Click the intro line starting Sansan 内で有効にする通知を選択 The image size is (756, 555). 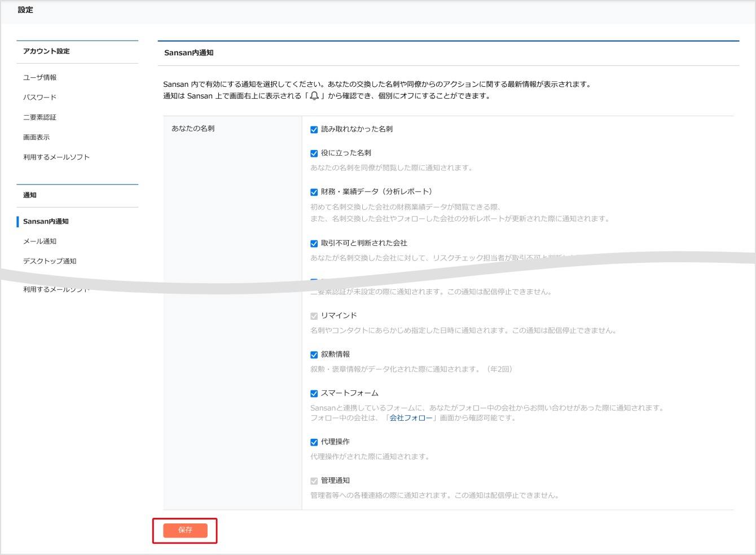pos(377,84)
